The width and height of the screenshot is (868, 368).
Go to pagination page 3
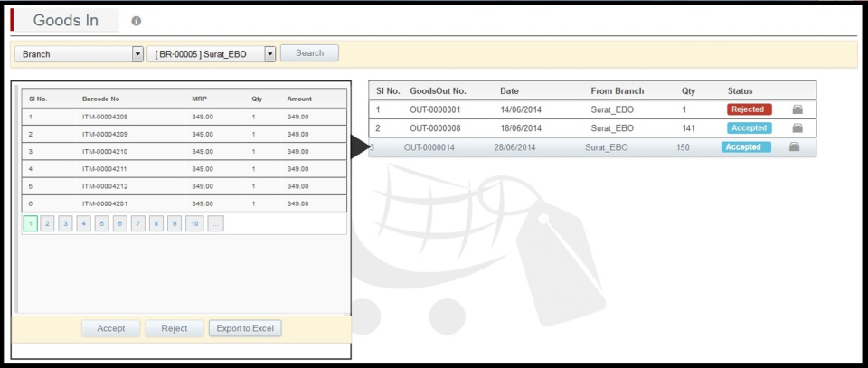(65, 223)
